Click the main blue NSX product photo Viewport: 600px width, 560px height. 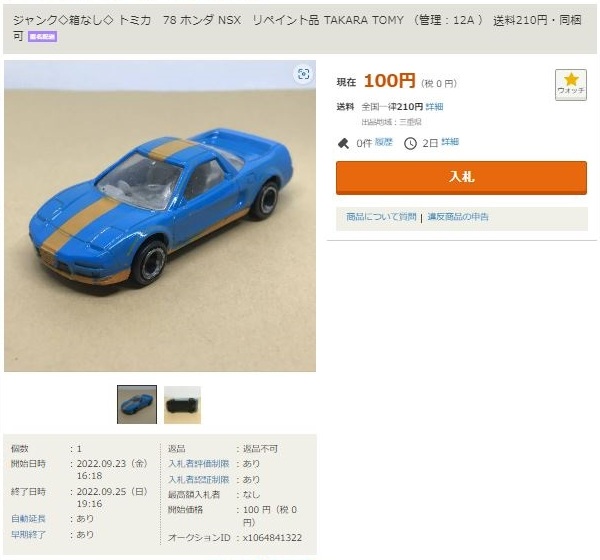(160, 216)
